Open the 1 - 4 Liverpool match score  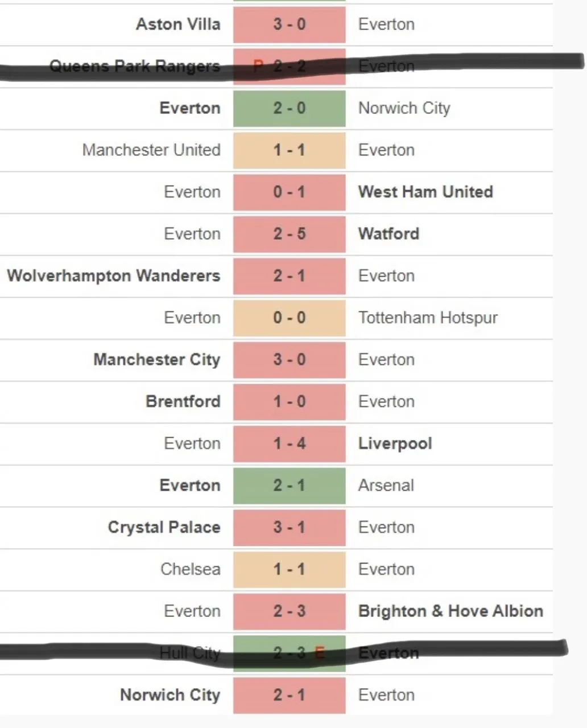point(289,443)
